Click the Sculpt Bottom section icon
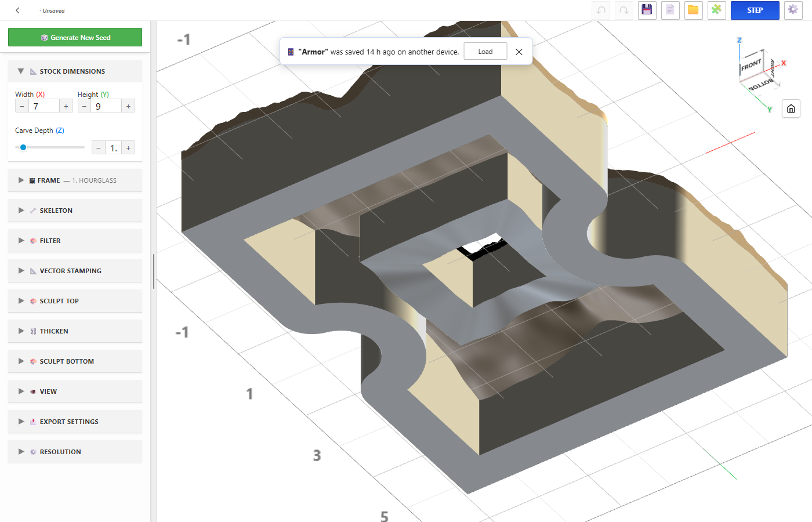This screenshot has width=812, height=522. (x=33, y=361)
